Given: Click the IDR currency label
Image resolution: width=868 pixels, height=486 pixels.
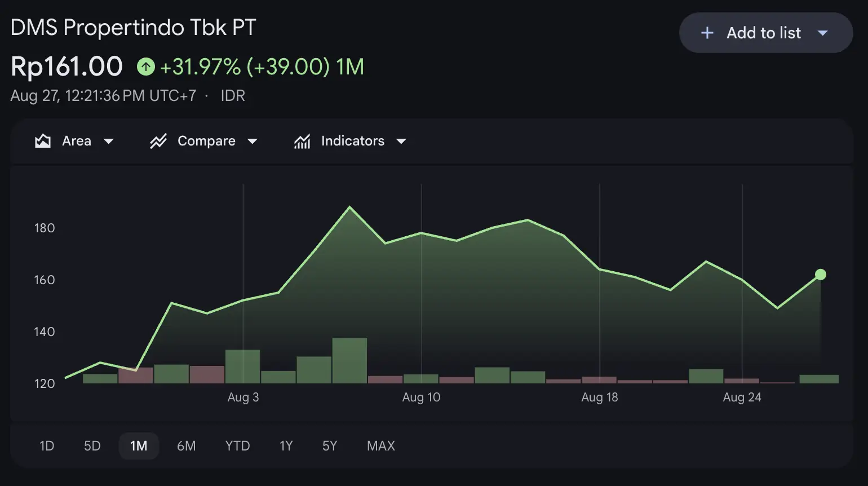Looking at the screenshot, I should 233,96.
